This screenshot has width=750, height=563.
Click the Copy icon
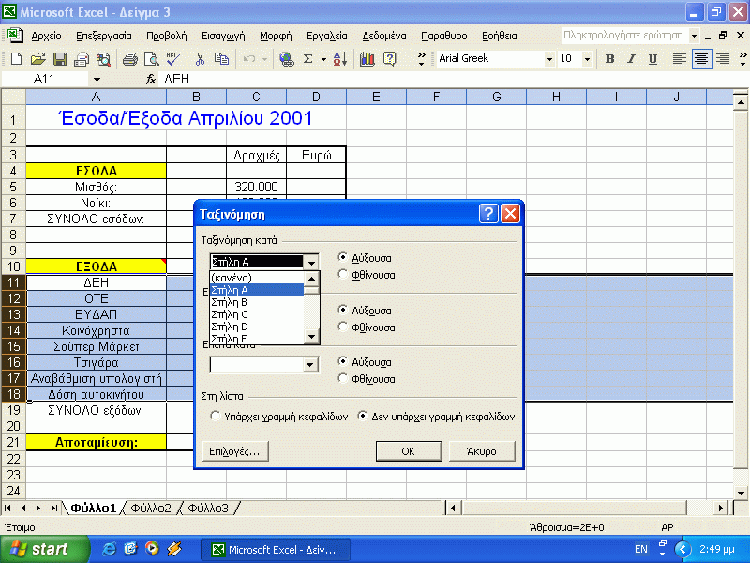coord(221,59)
